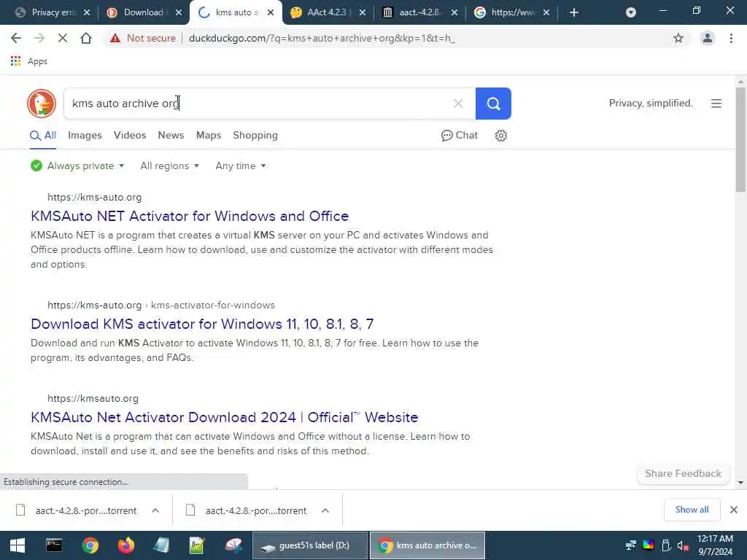Bookmark this page with the star icon
747x560 pixels.
pyautogui.click(x=678, y=38)
